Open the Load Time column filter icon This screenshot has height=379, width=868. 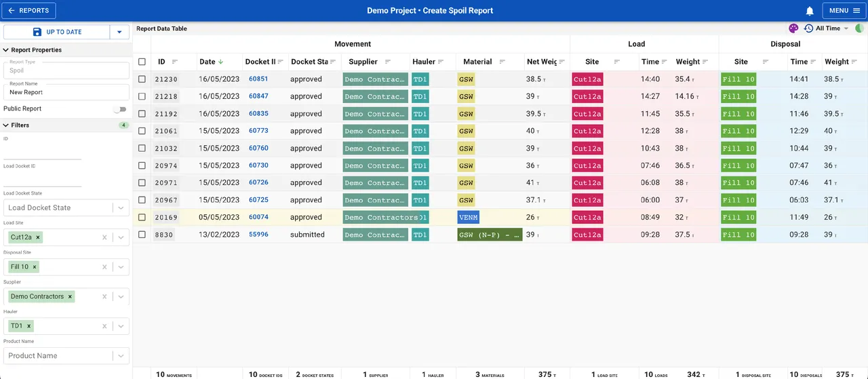pyautogui.click(x=665, y=62)
